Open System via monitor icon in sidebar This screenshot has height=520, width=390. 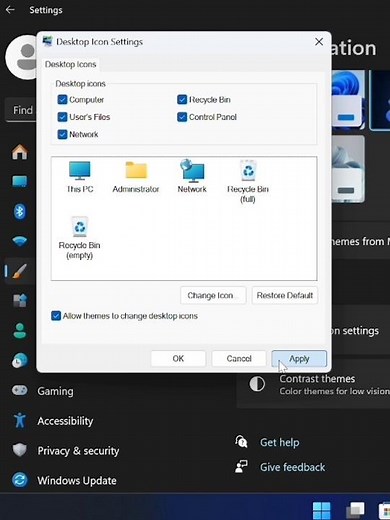pyautogui.click(x=20, y=182)
